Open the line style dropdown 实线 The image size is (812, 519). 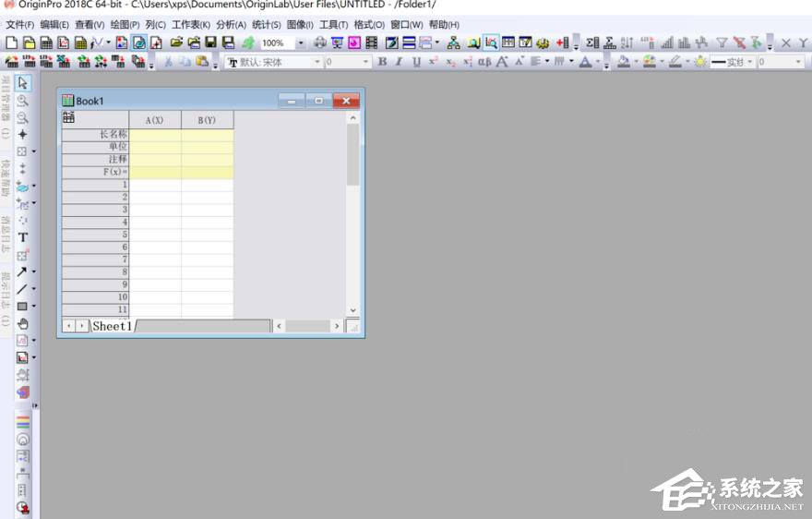coord(749,62)
